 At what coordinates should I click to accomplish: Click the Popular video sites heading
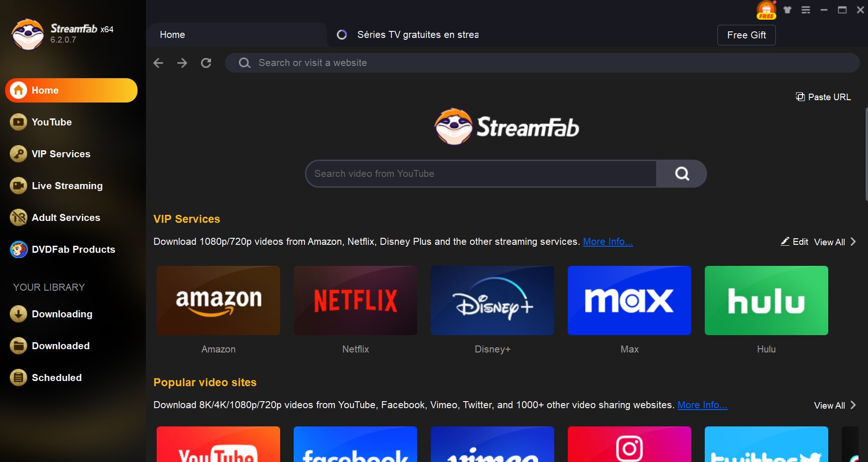pos(205,382)
